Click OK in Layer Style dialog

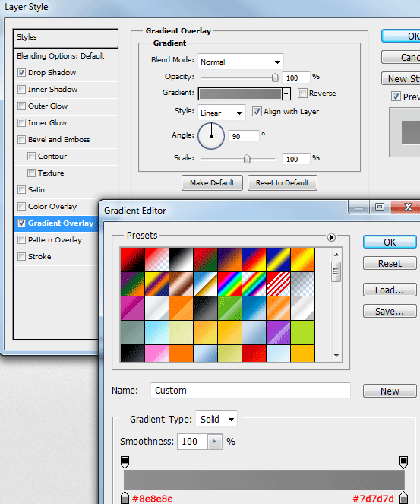401,36
